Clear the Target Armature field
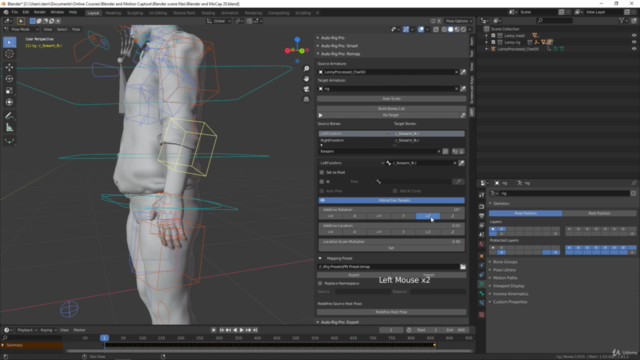The height and width of the screenshot is (360, 640). pos(456,89)
